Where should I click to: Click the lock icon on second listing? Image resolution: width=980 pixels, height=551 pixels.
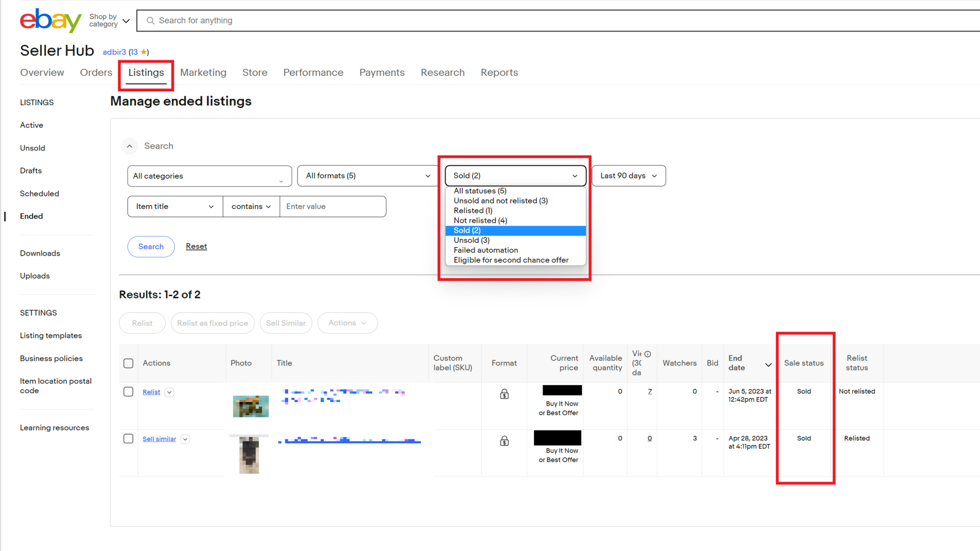tap(504, 441)
